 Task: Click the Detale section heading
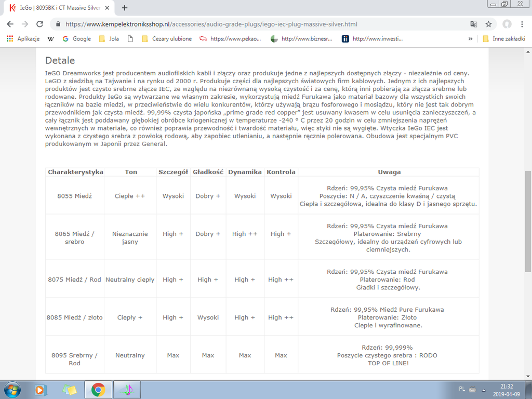click(60, 60)
